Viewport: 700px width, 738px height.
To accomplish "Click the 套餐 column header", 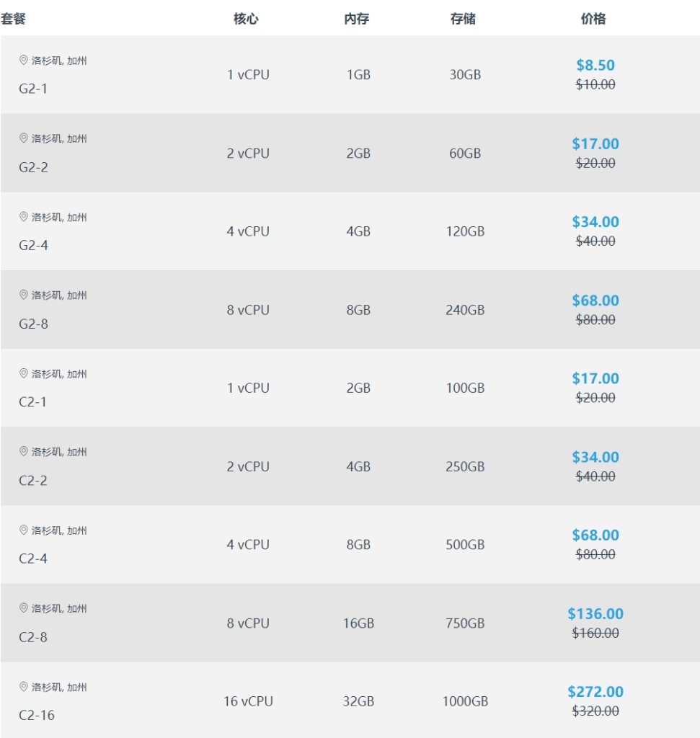I will [x=13, y=19].
